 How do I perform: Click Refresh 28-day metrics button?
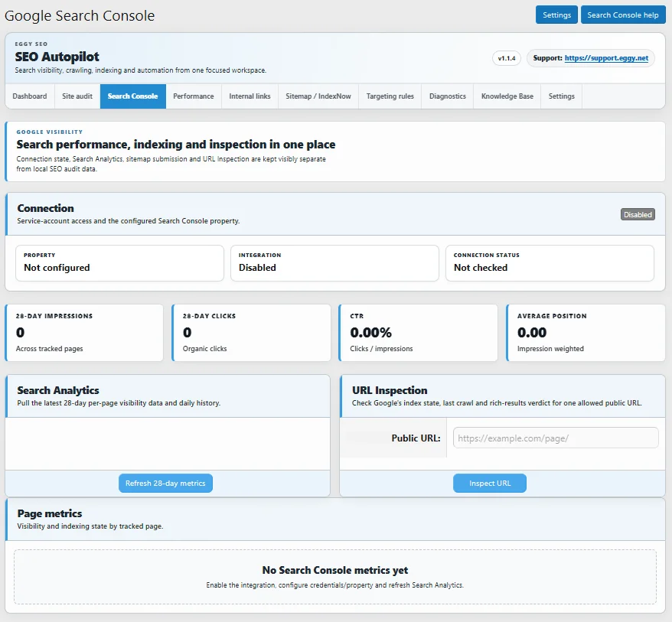pyautogui.click(x=165, y=484)
